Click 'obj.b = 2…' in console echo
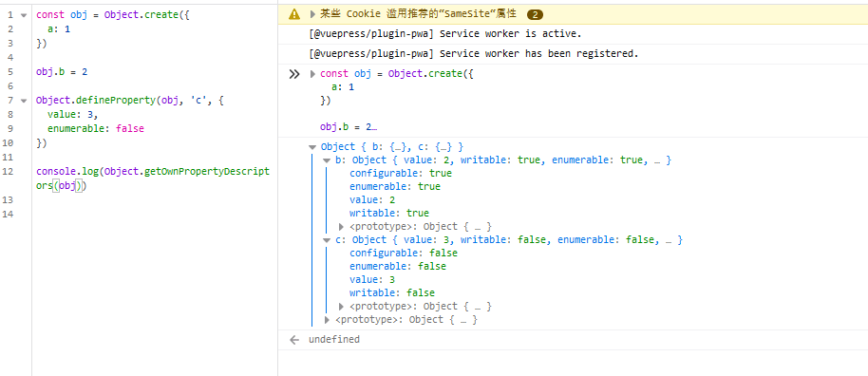 click(349, 127)
